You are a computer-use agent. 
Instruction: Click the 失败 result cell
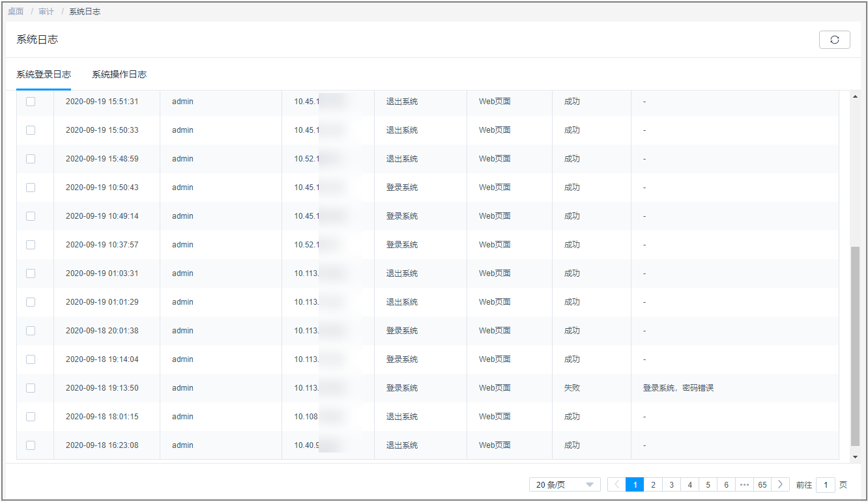[x=572, y=388]
